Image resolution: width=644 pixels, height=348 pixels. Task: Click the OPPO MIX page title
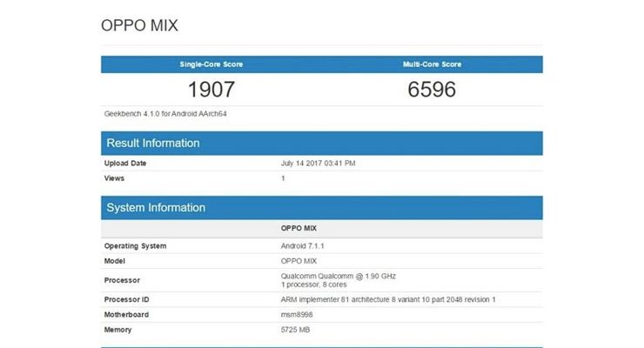pos(139,25)
